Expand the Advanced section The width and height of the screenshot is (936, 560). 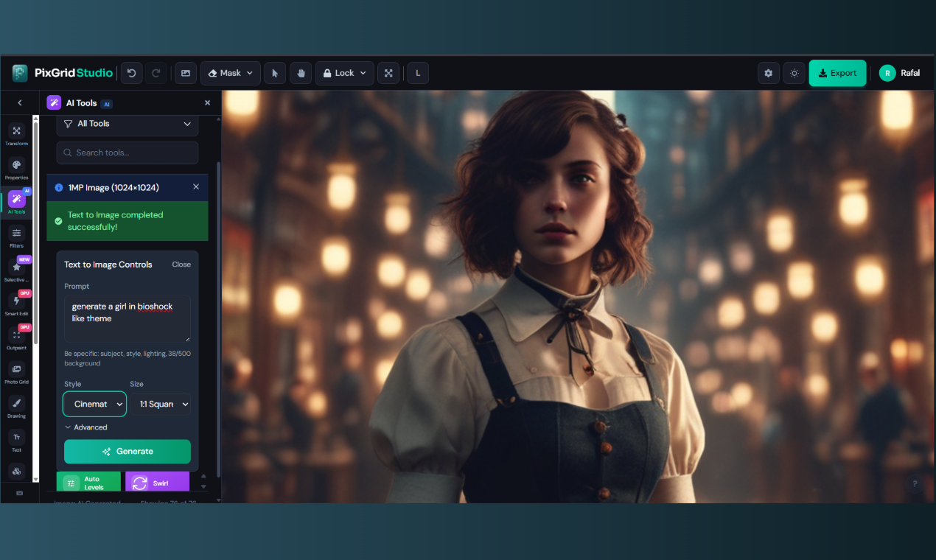click(x=86, y=427)
